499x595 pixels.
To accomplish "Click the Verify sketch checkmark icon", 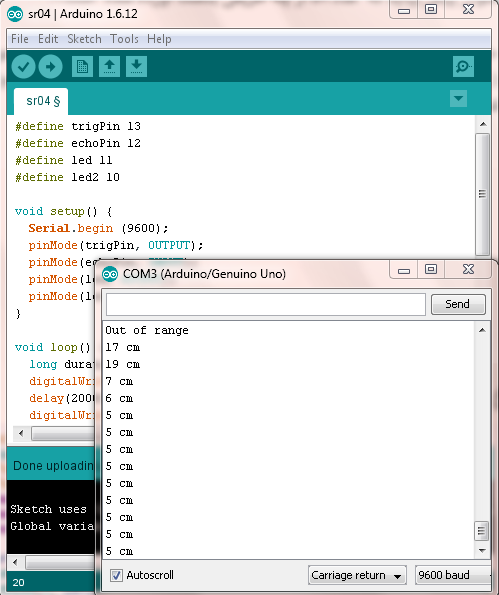I will (24, 67).
